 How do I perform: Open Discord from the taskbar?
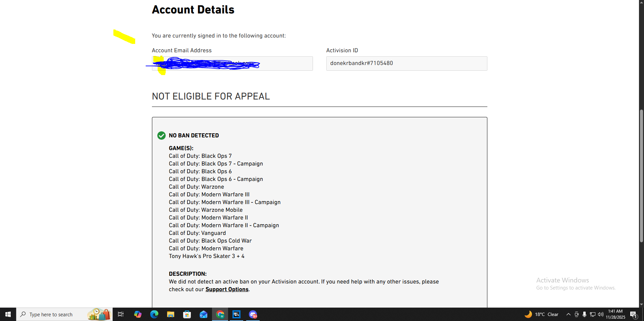pos(253,314)
